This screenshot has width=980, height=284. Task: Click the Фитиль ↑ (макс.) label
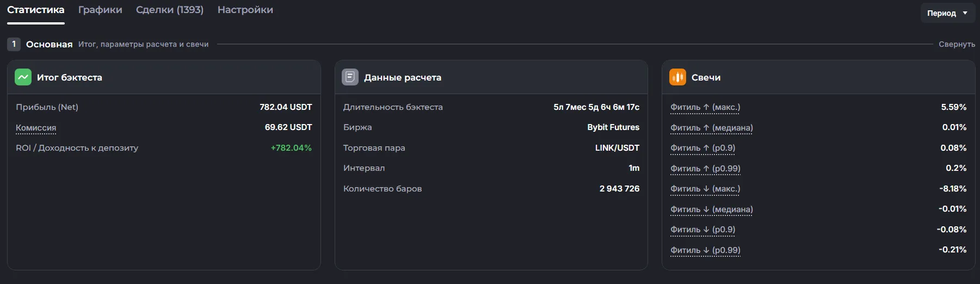pos(705,107)
